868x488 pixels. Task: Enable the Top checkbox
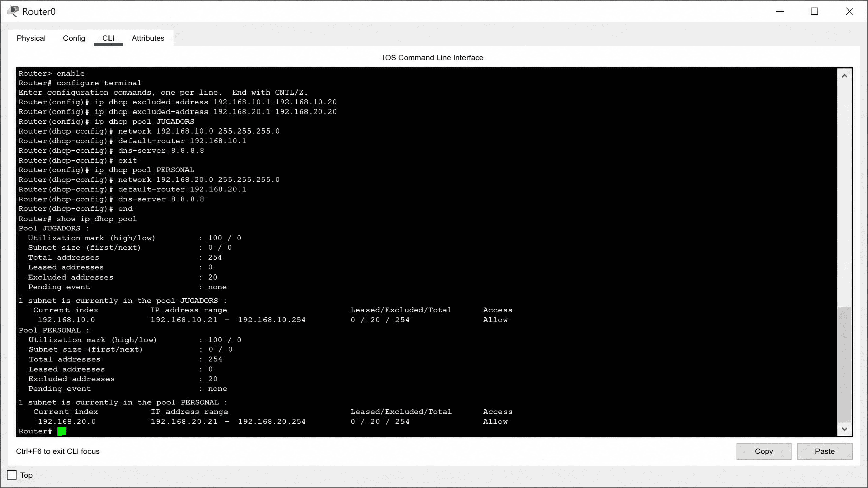coord(12,475)
